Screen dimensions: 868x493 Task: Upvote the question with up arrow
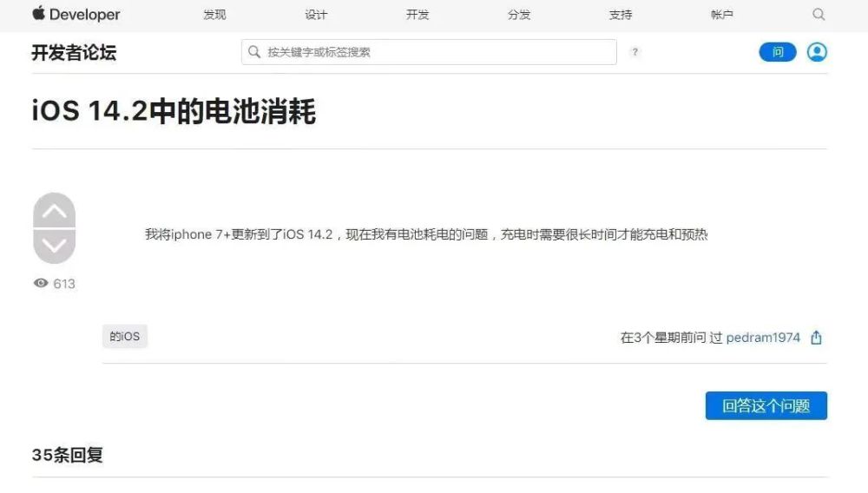point(54,210)
